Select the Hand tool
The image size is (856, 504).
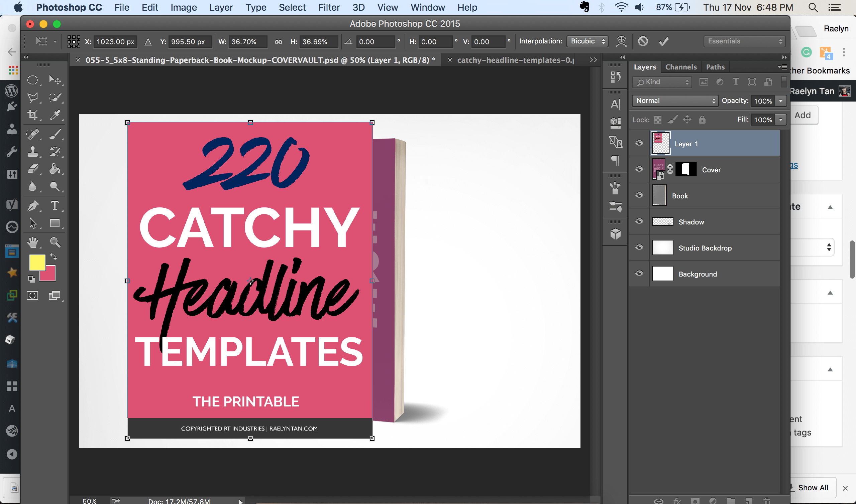33,242
